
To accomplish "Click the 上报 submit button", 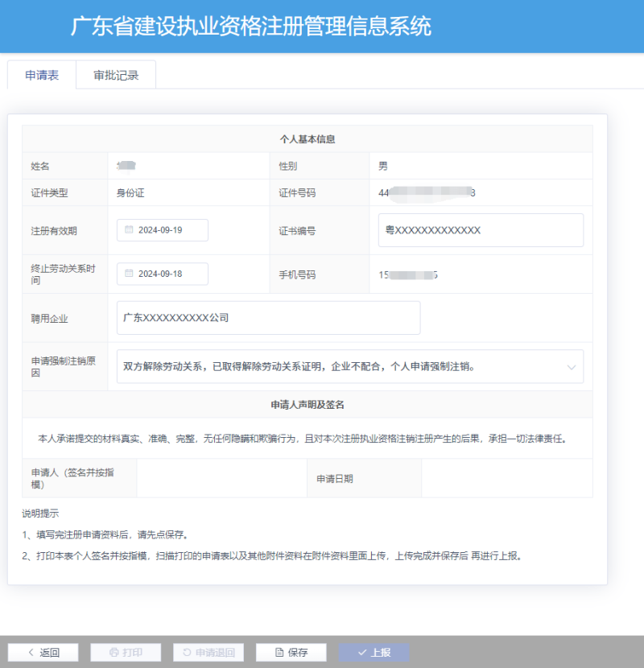I will click(373, 652).
